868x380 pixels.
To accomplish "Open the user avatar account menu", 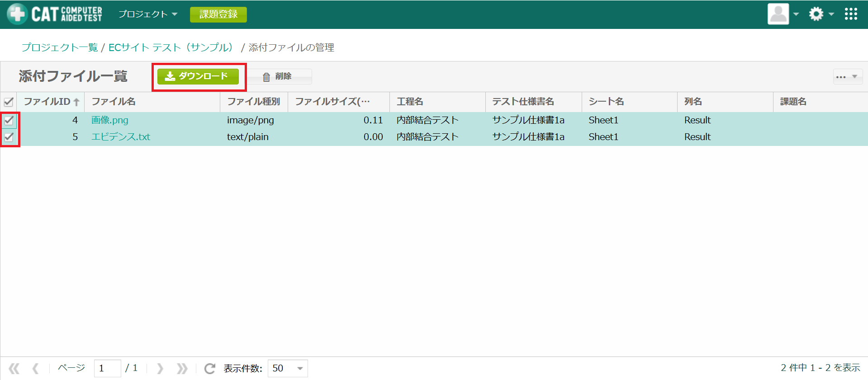I will point(783,14).
